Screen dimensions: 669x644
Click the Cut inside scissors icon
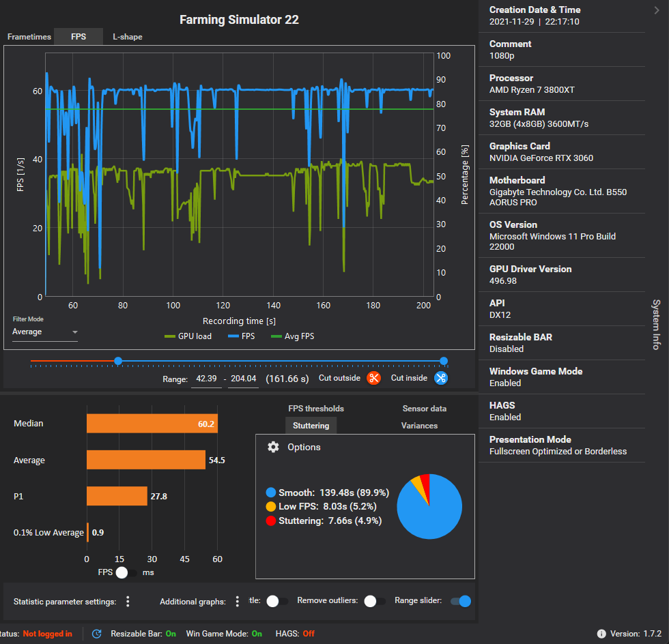click(x=441, y=378)
